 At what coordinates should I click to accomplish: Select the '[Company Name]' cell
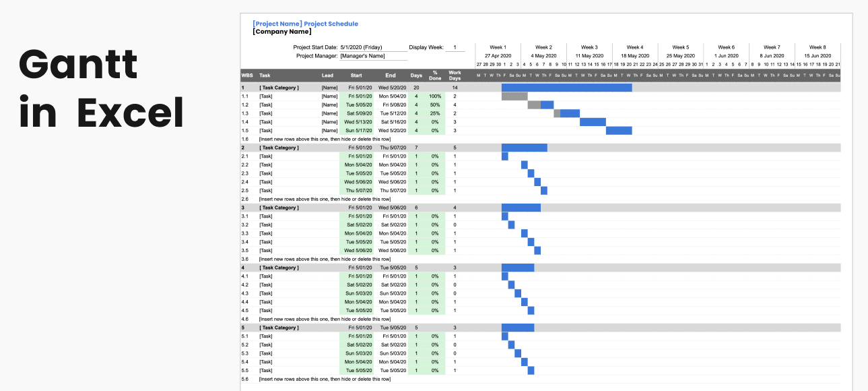click(282, 32)
